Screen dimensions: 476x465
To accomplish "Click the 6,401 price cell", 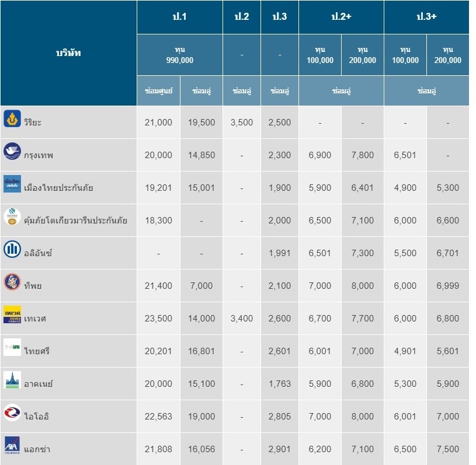I will (363, 188).
